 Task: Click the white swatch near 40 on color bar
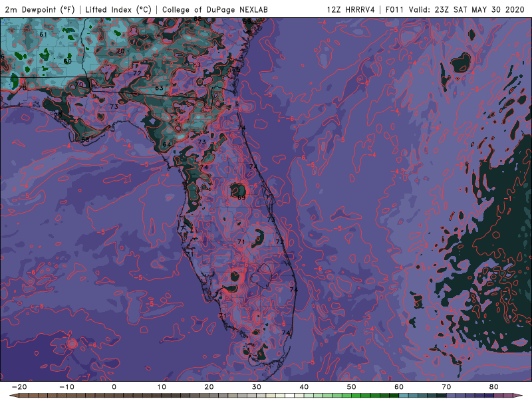coord(289,396)
